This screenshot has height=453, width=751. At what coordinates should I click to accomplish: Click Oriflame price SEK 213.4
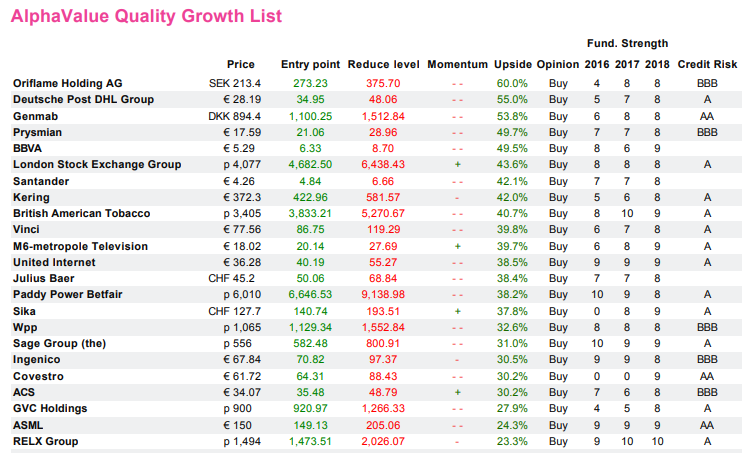235,83
